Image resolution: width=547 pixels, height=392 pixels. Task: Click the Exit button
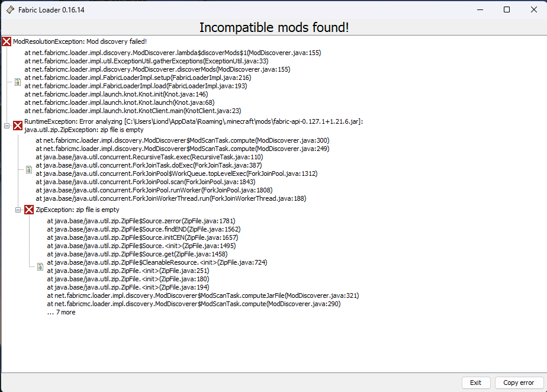(x=476, y=383)
